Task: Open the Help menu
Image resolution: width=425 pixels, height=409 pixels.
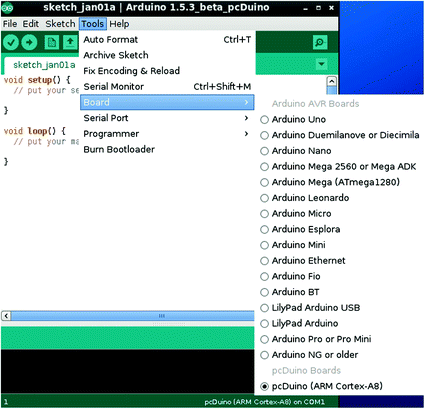Action: tap(119, 24)
